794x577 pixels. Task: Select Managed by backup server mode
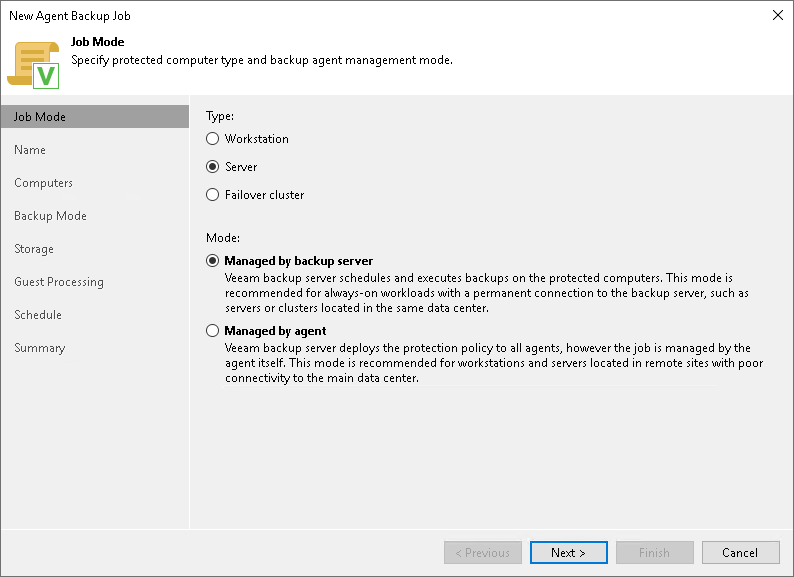coord(213,261)
